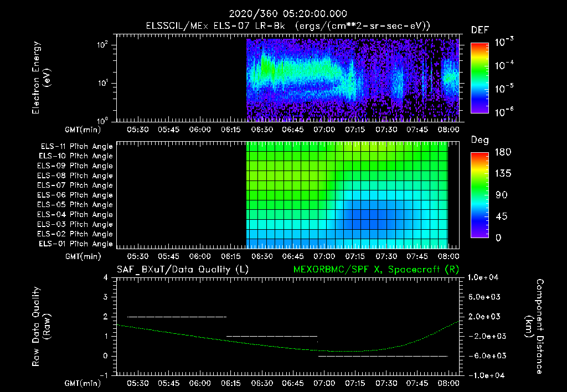Click the 10^2 electron energy axis tick
567x392 pixels.
[102, 45]
